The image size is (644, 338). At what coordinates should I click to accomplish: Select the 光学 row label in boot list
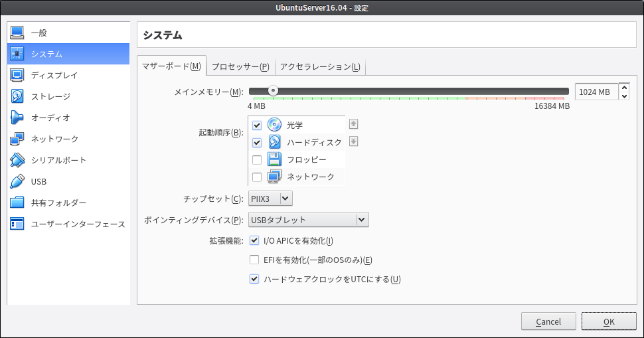(x=295, y=126)
